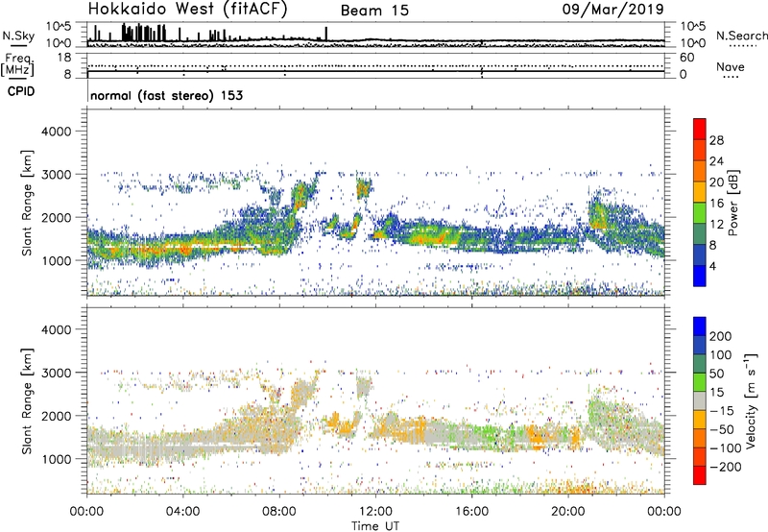Viewport: 768px width, 532px height.
Task: Click 'normal (fast stereo) 153' text
Action: click(x=166, y=95)
